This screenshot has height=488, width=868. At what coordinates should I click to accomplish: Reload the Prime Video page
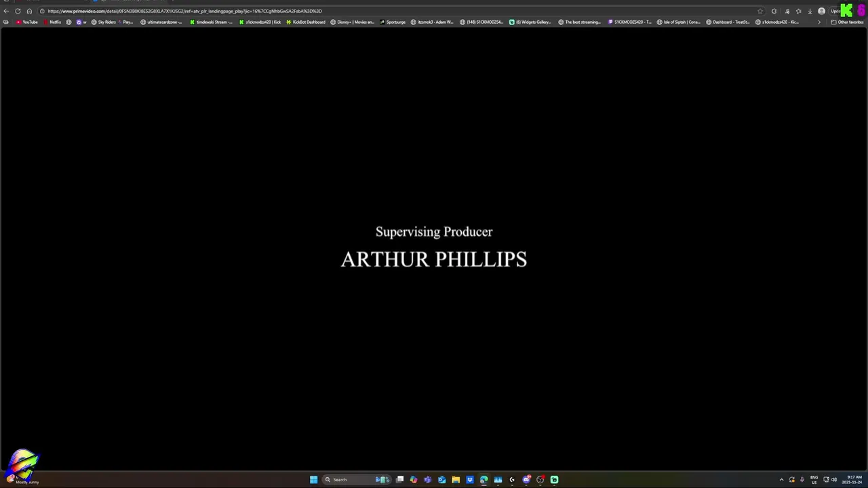(x=18, y=11)
